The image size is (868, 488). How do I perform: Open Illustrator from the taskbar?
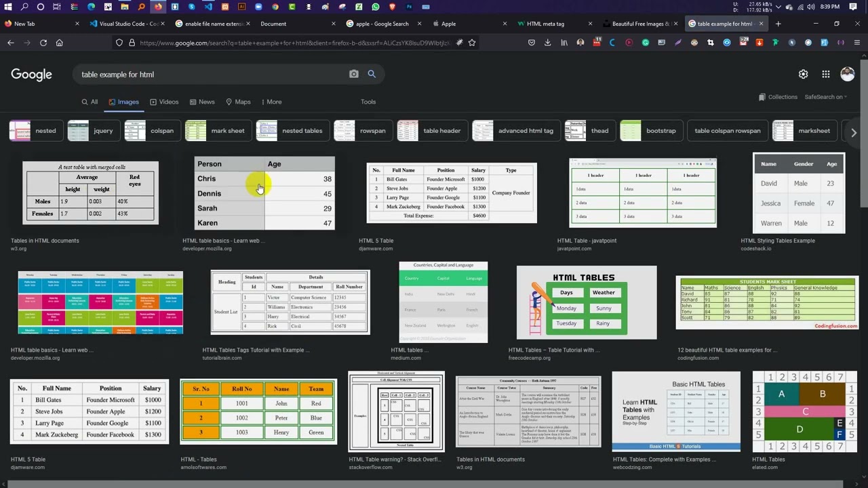click(x=242, y=7)
